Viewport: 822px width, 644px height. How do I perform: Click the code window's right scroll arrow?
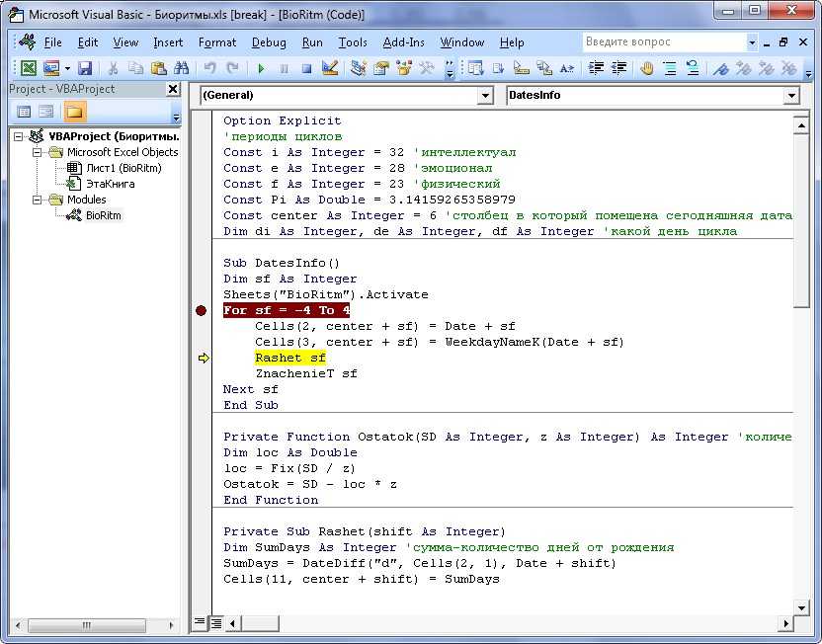coord(785,623)
